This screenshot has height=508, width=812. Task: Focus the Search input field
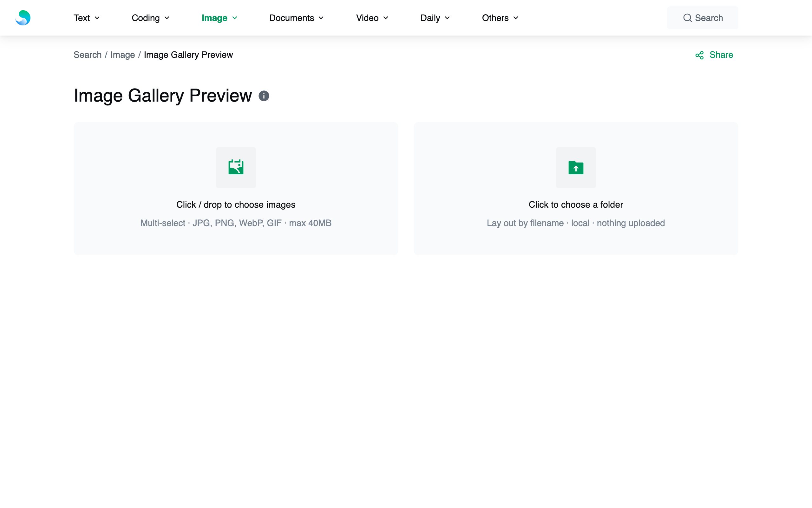pos(703,18)
